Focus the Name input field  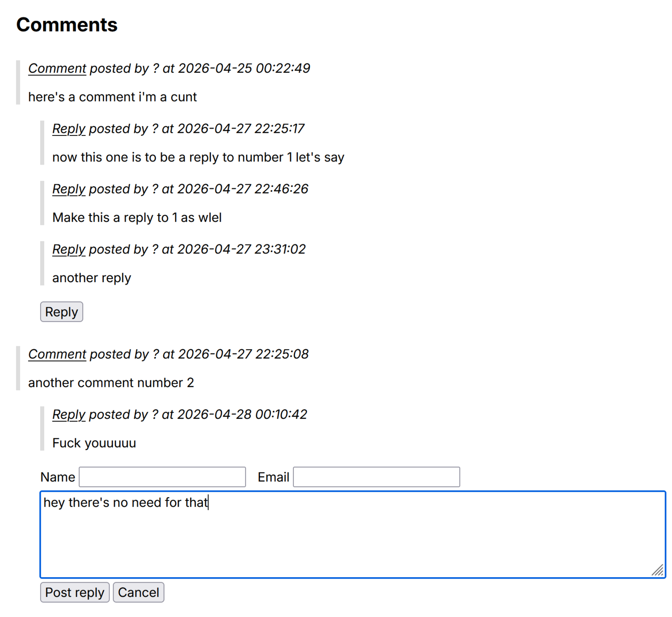tap(162, 477)
